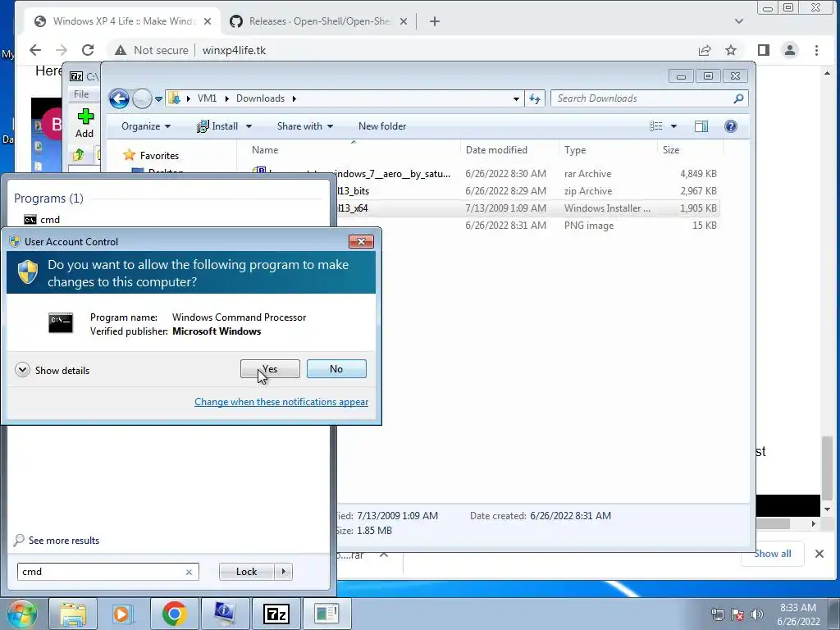Click New folder in Explorer toolbar
Viewport: 840px width, 630px height.
(x=382, y=126)
